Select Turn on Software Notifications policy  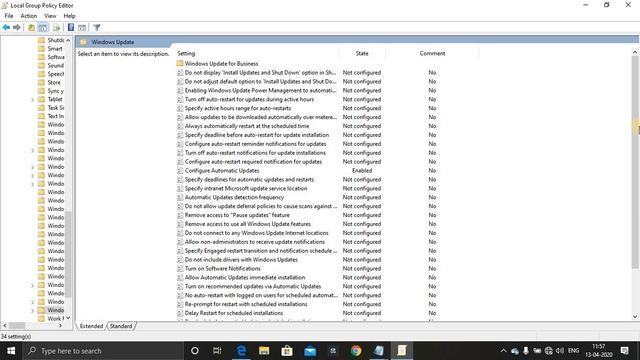pos(222,269)
